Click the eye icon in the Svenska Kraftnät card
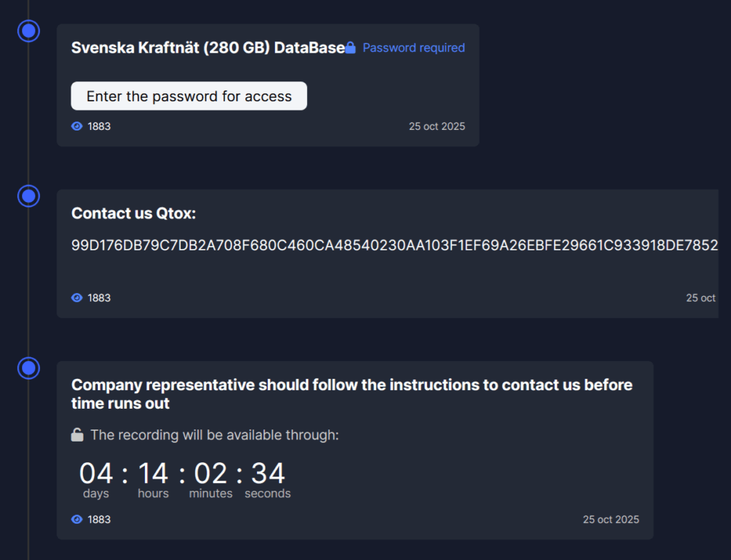The width and height of the screenshot is (731, 560). [x=77, y=126]
